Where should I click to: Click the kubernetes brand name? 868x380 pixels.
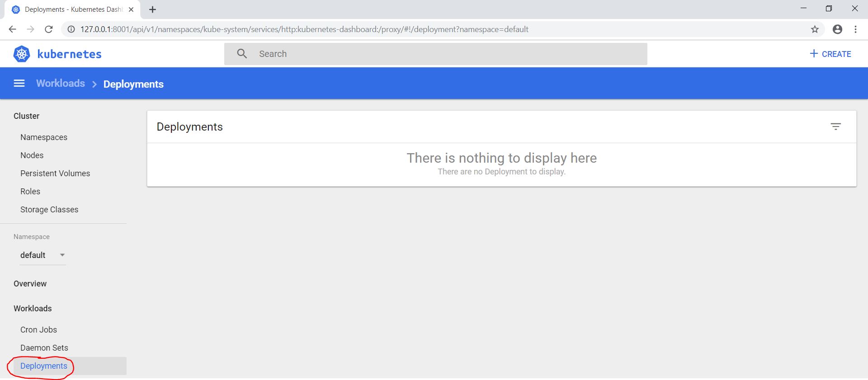click(x=69, y=54)
